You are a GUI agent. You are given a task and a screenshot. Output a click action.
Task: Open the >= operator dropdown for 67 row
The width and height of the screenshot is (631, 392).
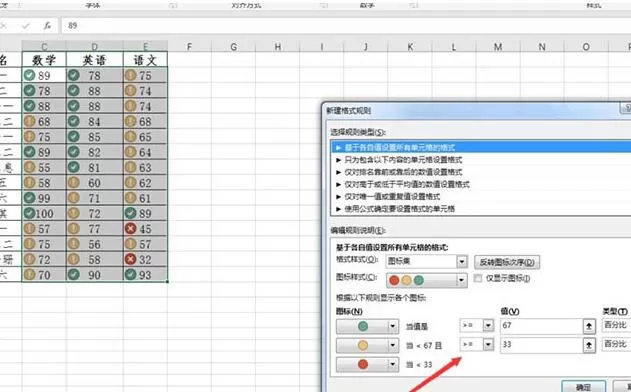coord(488,325)
